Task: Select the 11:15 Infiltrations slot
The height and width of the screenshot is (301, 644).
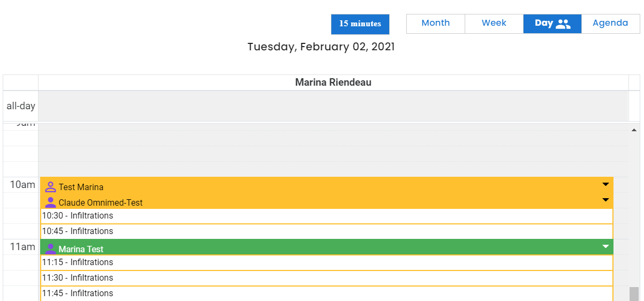Action: tap(327, 262)
